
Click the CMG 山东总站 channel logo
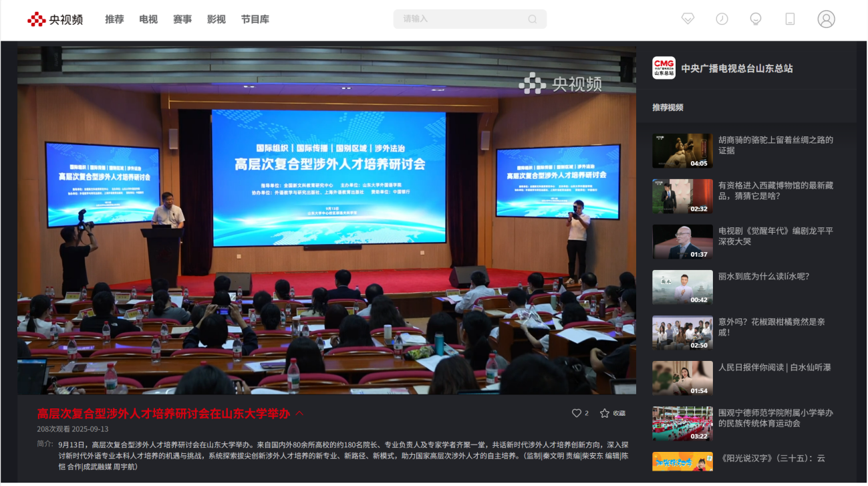click(x=664, y=68)
